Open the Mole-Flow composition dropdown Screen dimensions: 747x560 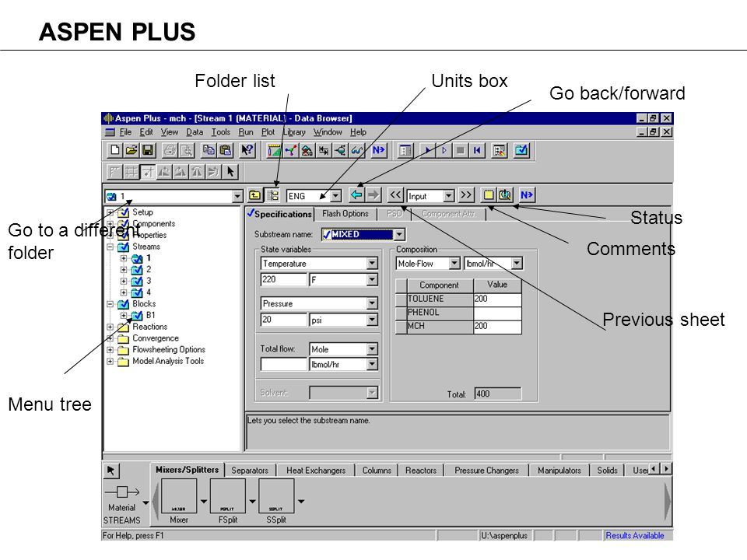pos(454,263)
